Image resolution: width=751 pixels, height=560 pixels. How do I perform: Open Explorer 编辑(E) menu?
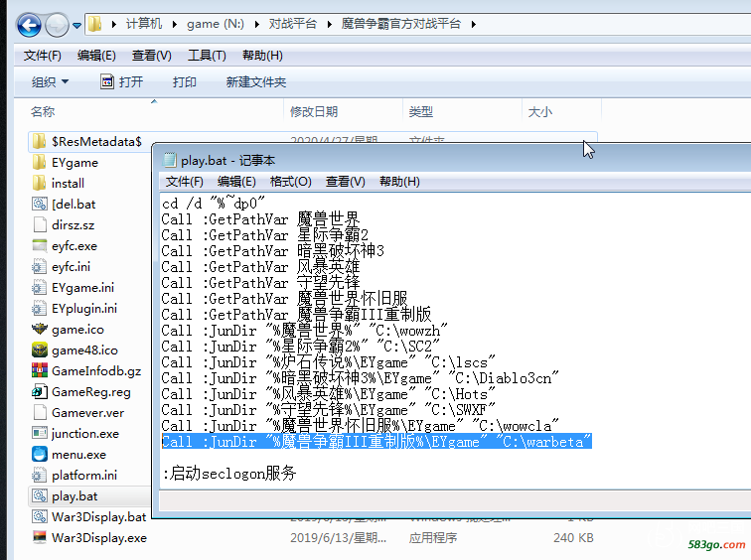pos(96,56)
